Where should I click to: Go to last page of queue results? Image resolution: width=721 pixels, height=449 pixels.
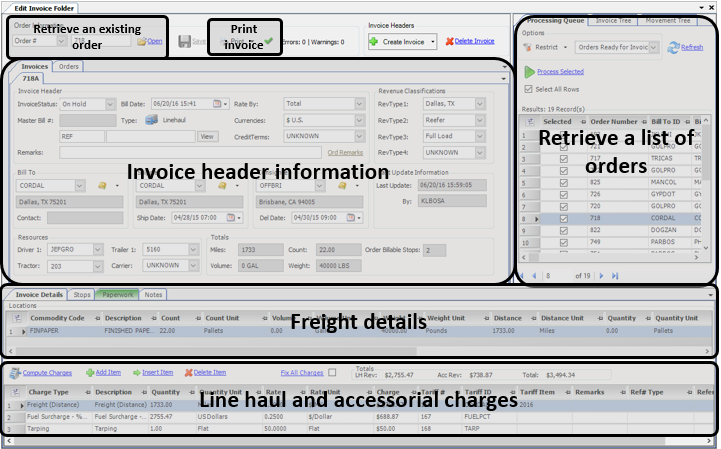click(x=615, y=276)
